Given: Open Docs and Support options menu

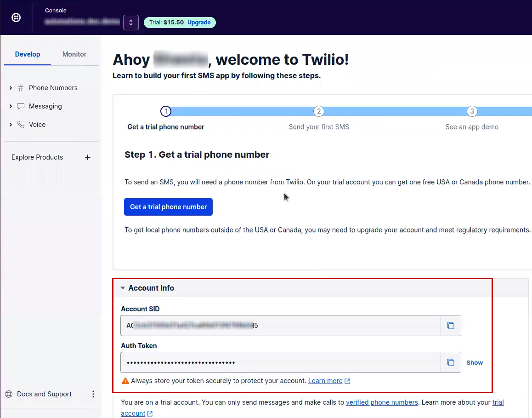Looking at the screenshot, I should click(93, 394).
